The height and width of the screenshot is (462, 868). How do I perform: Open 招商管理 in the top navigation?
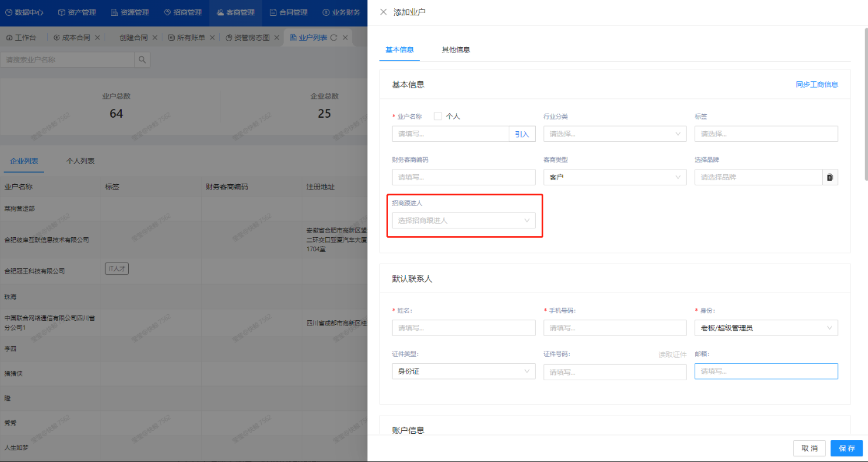(x=183, y=12)
